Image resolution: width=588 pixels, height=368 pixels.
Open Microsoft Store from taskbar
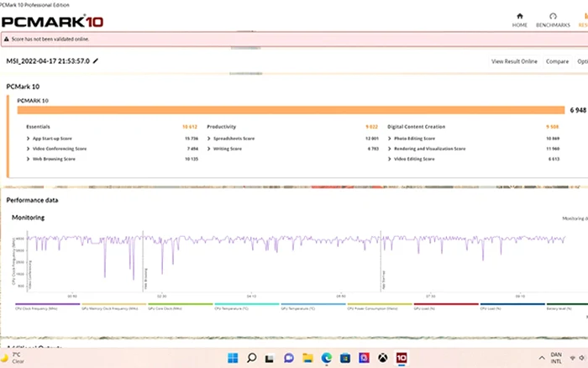tap(345, 358)
